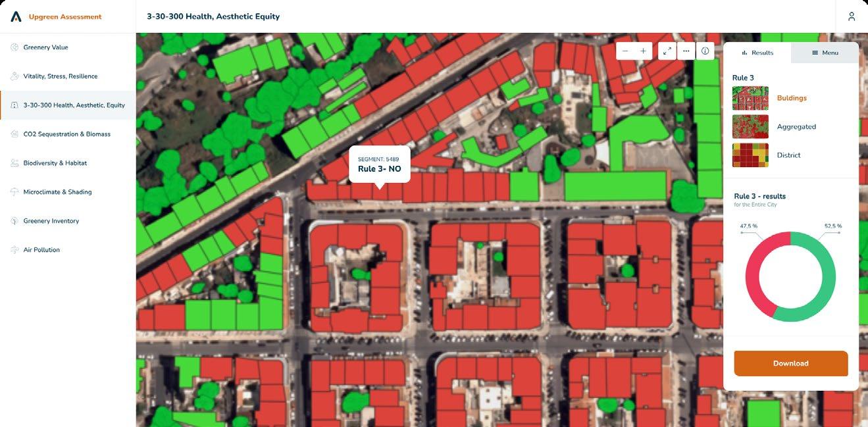Click the user profile icon
The image size is (868, 427).
(x=852, y=16)
